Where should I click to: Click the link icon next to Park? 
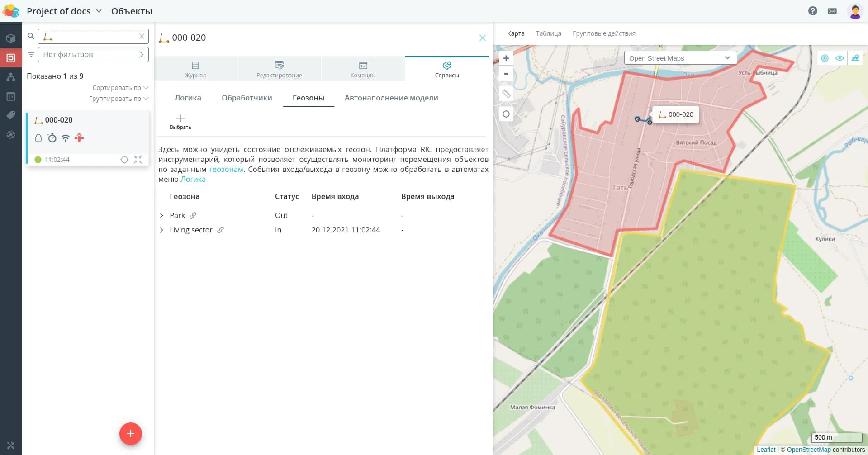(x=193, y=215)
